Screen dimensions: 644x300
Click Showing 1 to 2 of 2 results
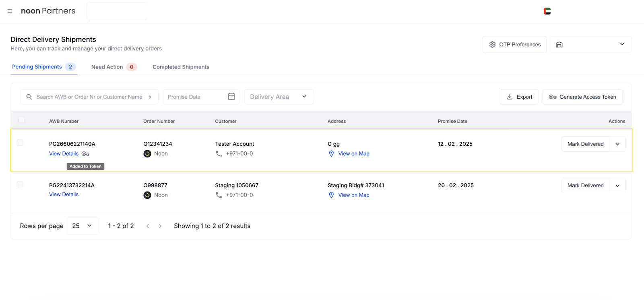212,226
